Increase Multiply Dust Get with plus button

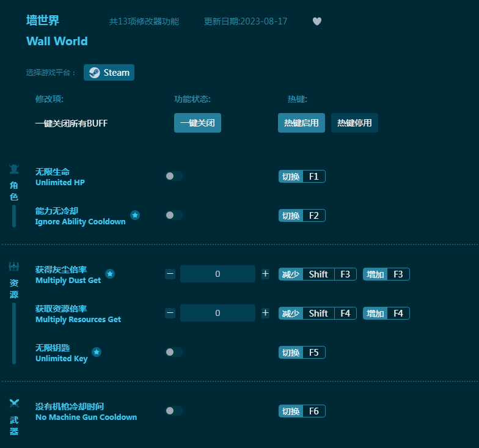265,274
